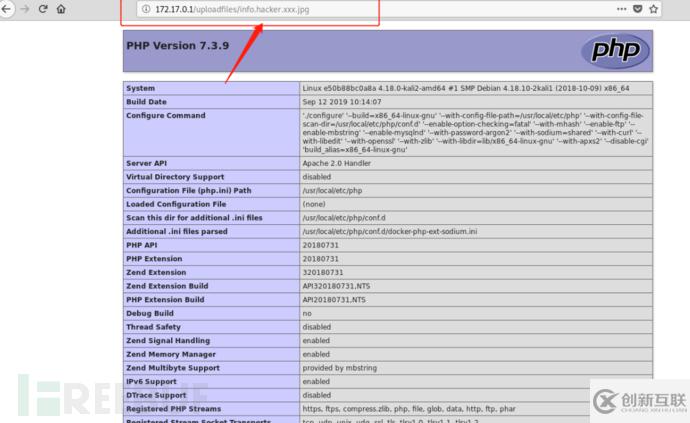The height and width of the screenshot is (423, 690).
Task: Select the '/usr/local/etc/php/conf.d' value
Action: [x=344, y=218]
